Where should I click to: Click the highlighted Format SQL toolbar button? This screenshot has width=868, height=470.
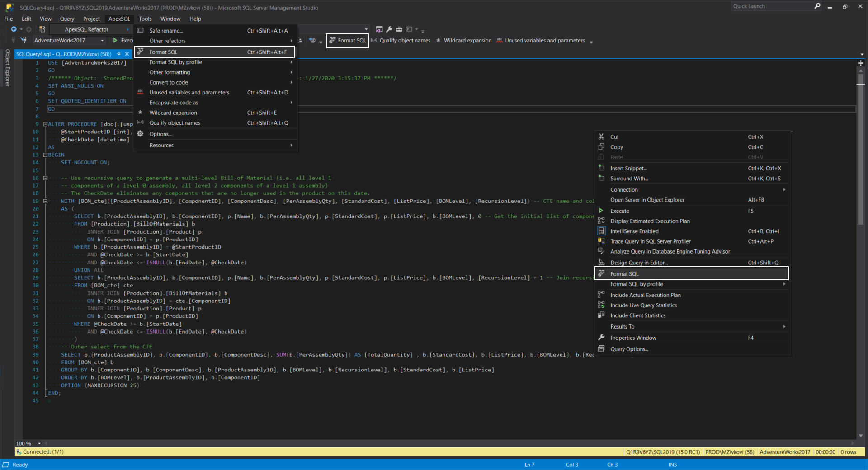point(347,41)
